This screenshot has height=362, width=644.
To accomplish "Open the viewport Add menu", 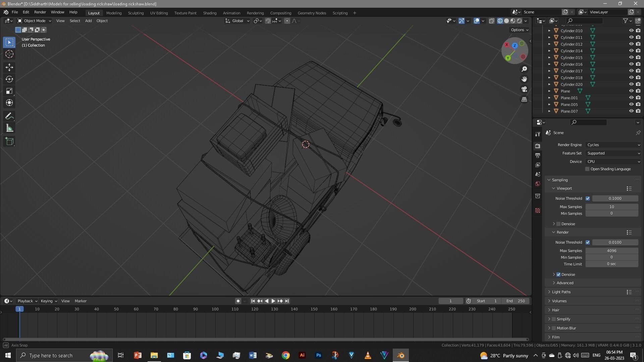I will pos(88,21).
